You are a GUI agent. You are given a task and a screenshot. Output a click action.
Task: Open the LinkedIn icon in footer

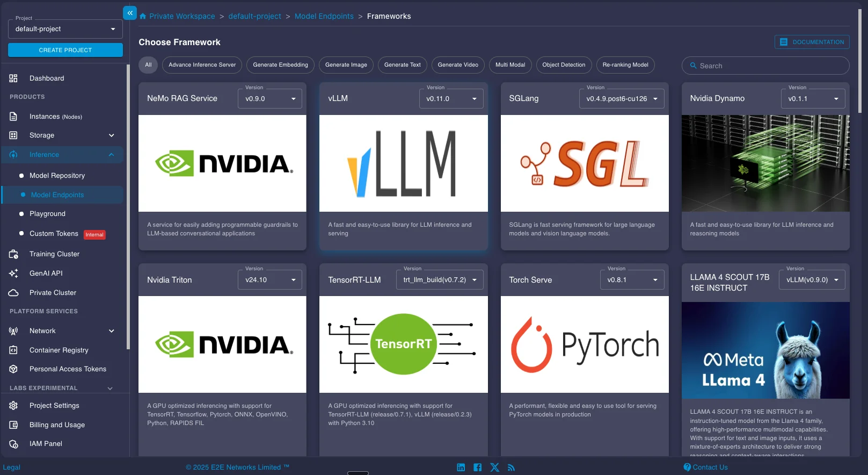(461, 467)
